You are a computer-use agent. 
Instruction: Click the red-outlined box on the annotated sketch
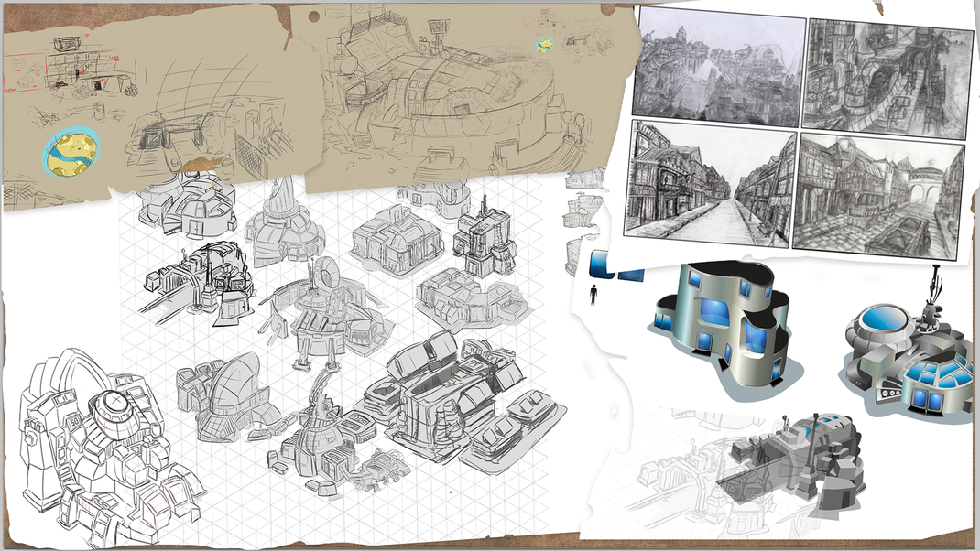click(26, 74)
